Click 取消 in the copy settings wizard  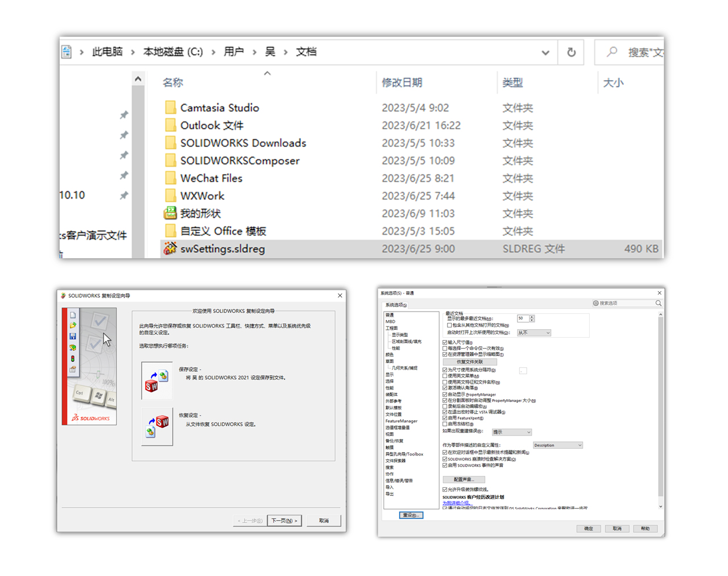coord(324,520)
